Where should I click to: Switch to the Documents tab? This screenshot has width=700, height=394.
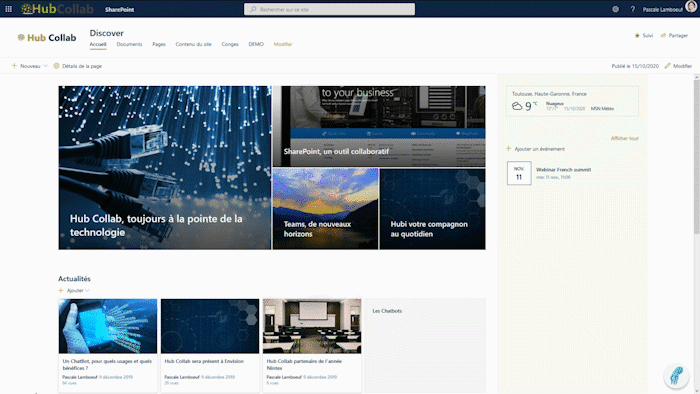pos(129,44)
